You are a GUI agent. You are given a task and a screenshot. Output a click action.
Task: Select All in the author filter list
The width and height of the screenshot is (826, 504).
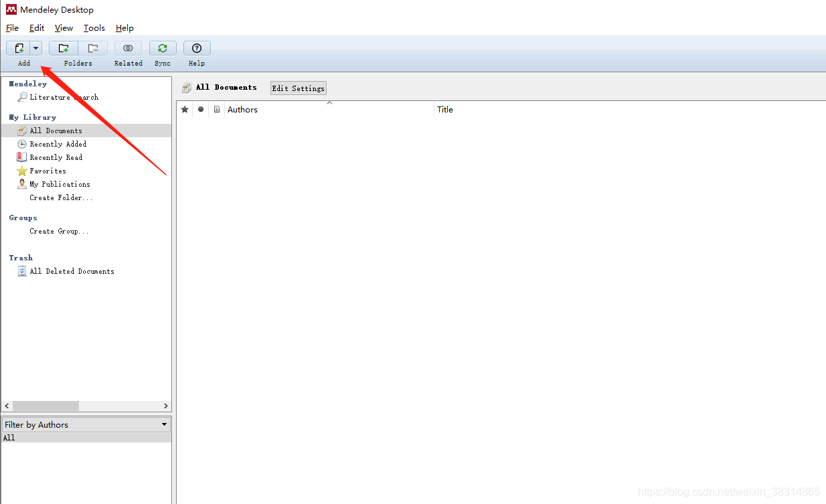pos(86,438)
